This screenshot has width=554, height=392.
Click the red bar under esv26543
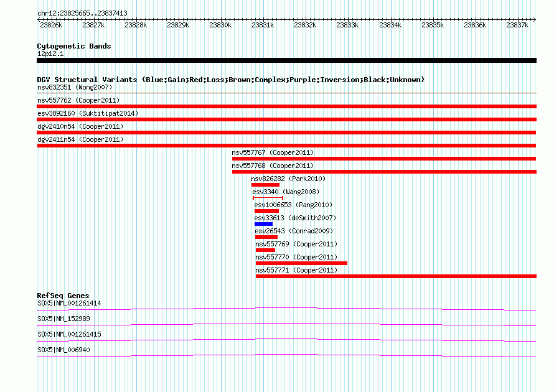click(x=266, y=237)
